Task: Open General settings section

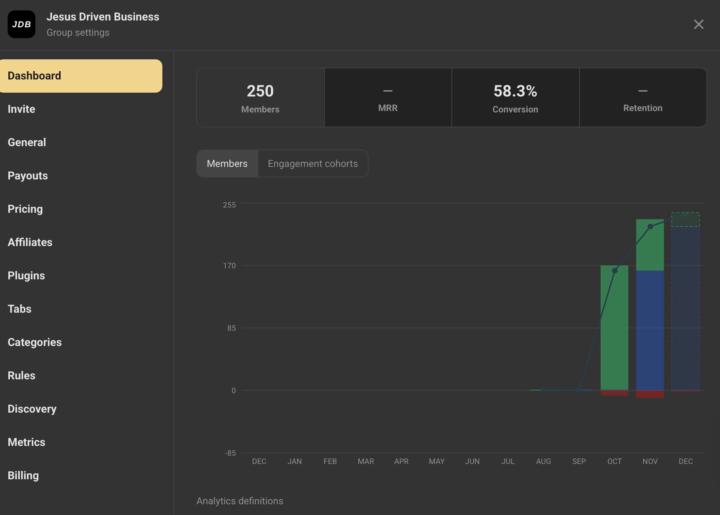Action: [27, 142]
